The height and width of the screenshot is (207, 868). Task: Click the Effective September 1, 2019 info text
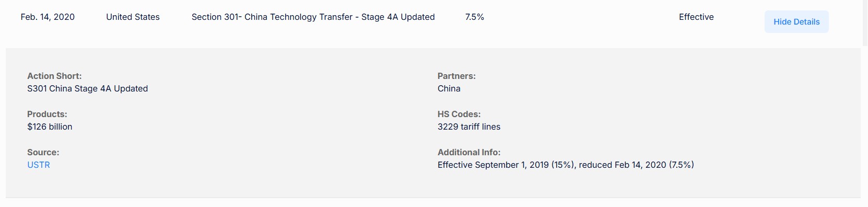[x=566, y=165]
